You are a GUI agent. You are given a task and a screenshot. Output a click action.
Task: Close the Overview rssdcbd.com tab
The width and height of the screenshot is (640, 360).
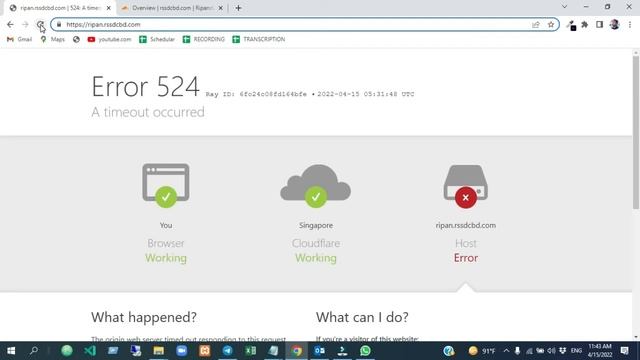[220, 8]
